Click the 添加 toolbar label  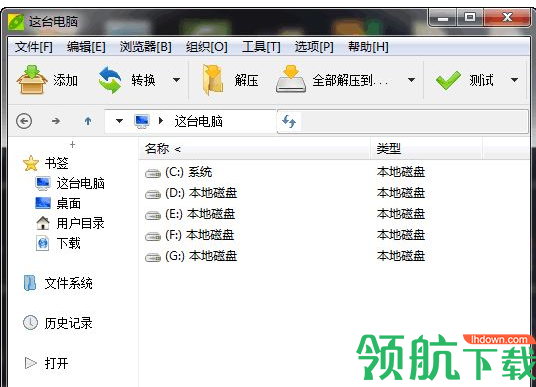(66, 80)
